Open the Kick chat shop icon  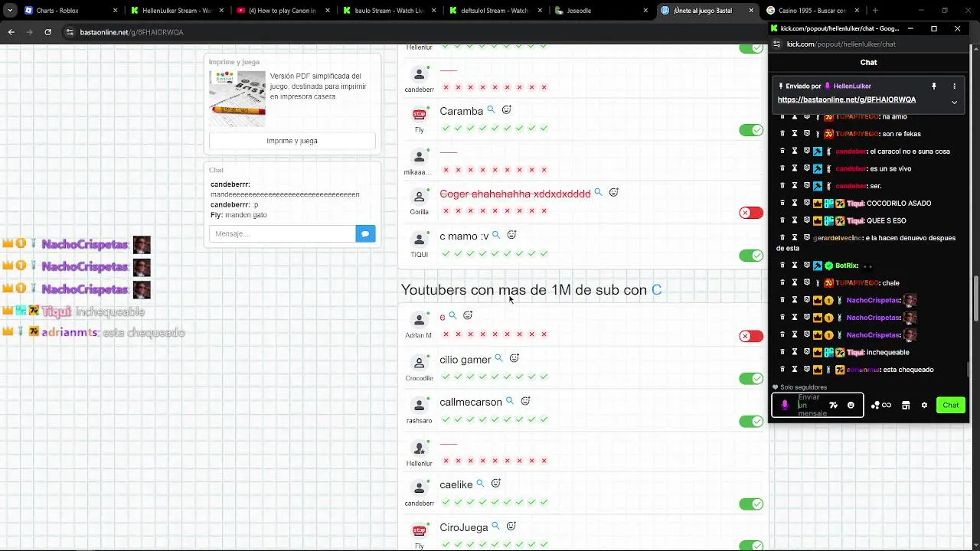click(906, 405)
